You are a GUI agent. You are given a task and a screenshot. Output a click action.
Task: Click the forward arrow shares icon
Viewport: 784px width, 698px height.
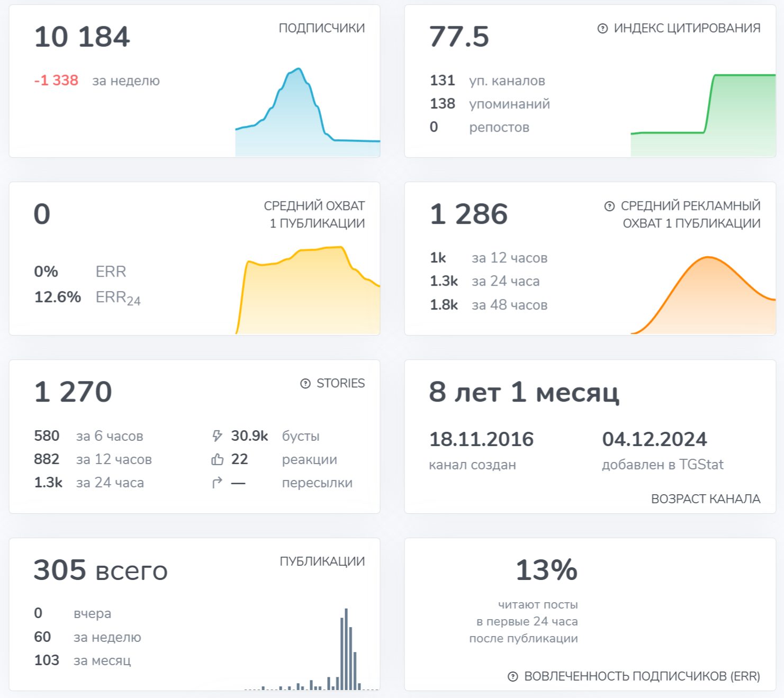pyautogui.click(x=217, y=483)
